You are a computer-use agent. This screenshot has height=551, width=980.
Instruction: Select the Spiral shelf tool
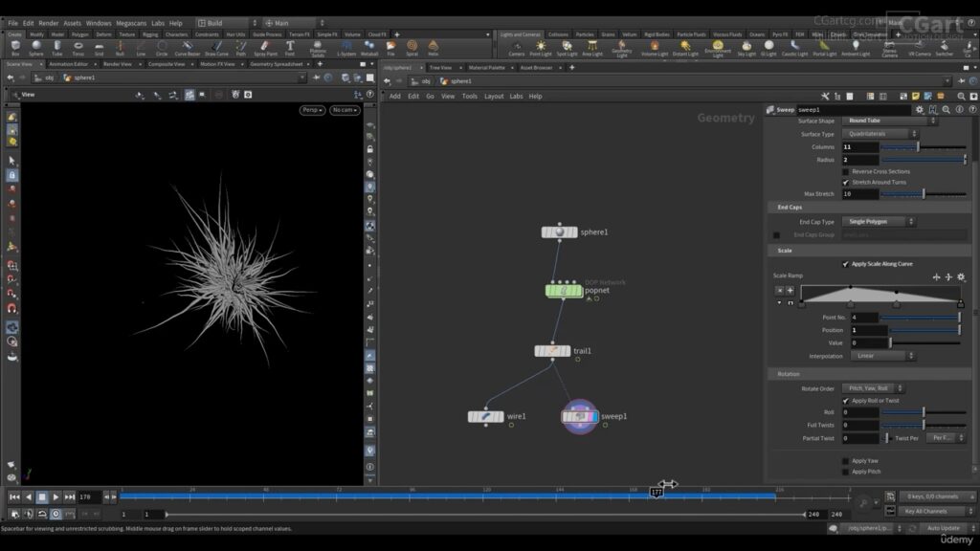[412, 48]
